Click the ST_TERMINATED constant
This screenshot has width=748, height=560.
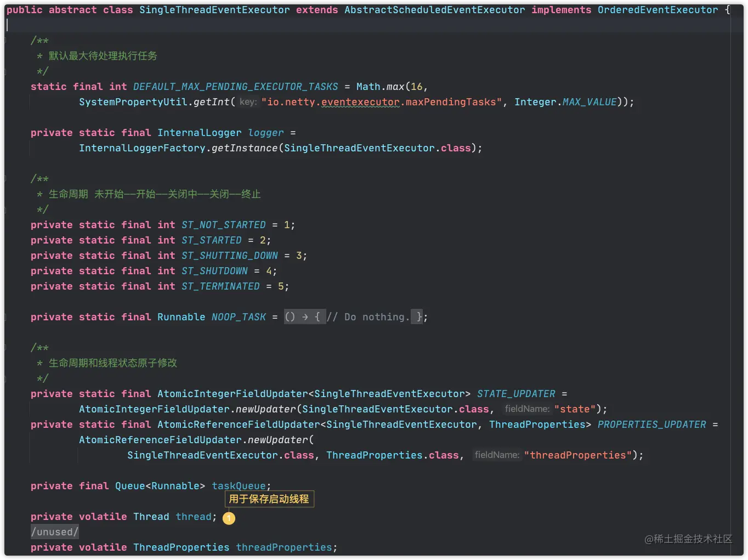tap(220, 286)
